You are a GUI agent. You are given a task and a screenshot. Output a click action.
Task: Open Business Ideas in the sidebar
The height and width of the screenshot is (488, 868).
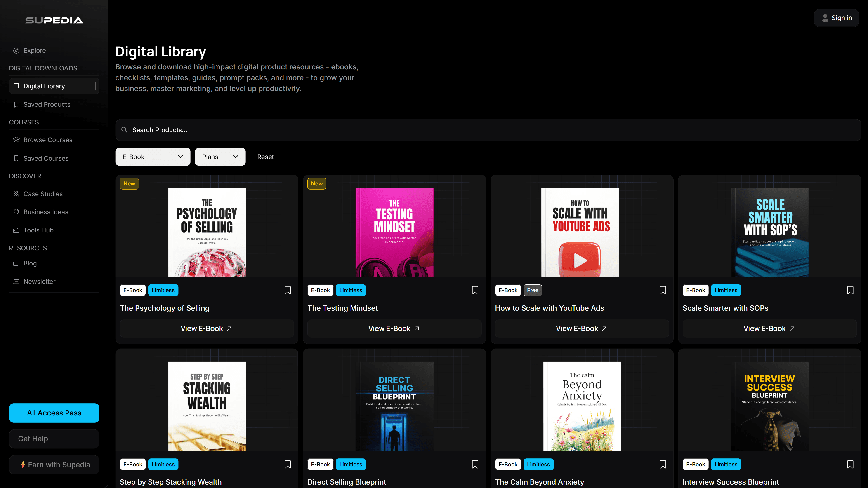(54, 212)
